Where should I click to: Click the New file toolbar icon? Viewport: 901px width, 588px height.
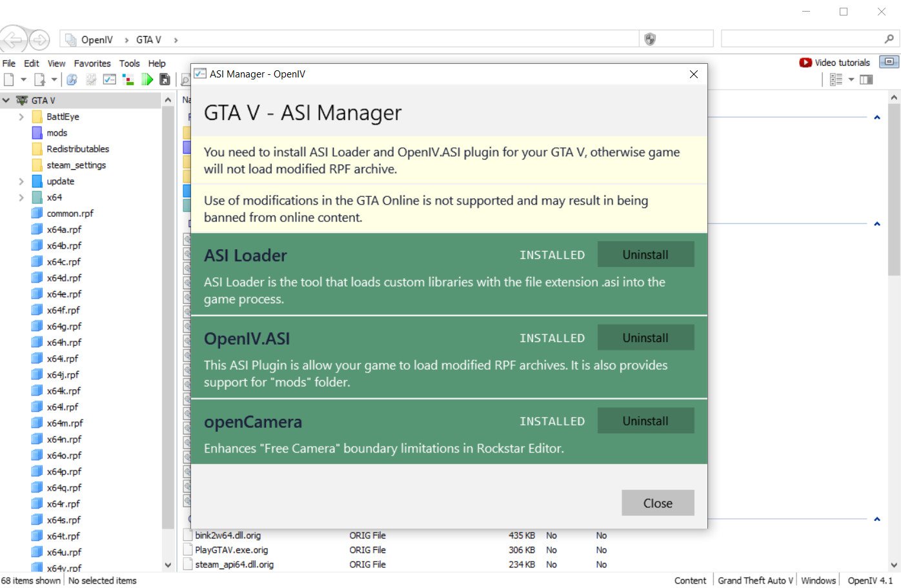point(9,79)
